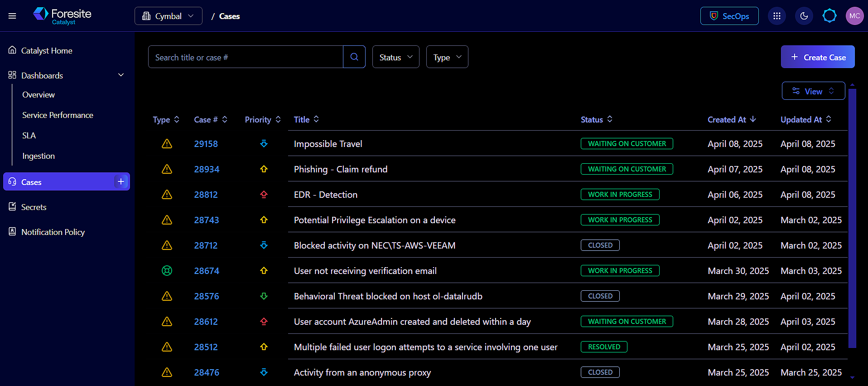Focus the search title or case field
Viewport: 868px width, 386px height.
point(246,57)
